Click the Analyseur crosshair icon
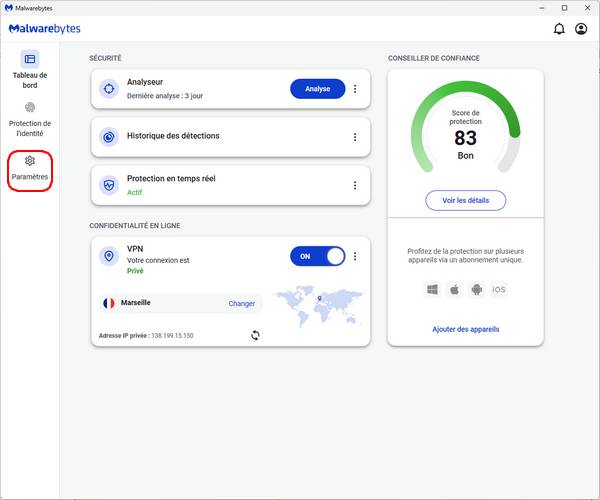 point(109,89)
